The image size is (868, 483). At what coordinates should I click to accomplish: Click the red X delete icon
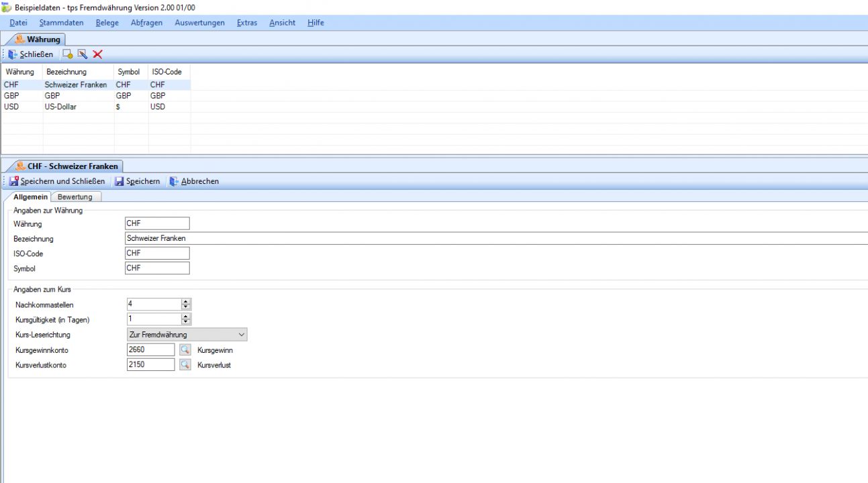click(x=97, y=54)
